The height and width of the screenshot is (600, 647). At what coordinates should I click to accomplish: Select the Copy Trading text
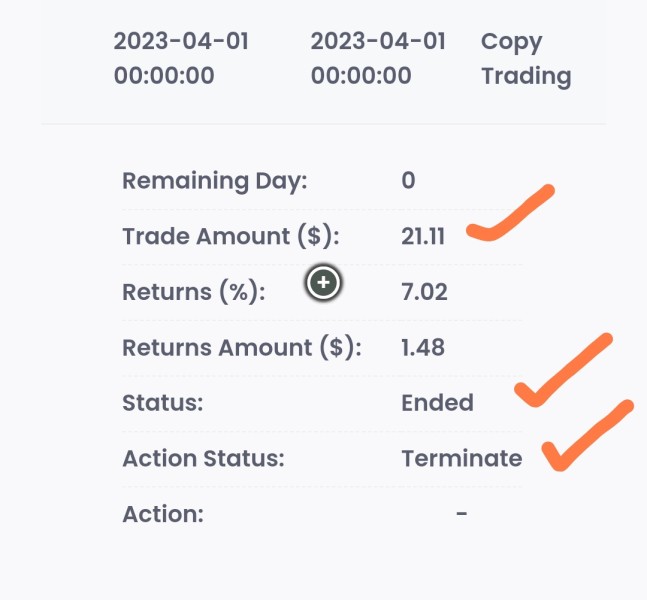coord(526,59)
